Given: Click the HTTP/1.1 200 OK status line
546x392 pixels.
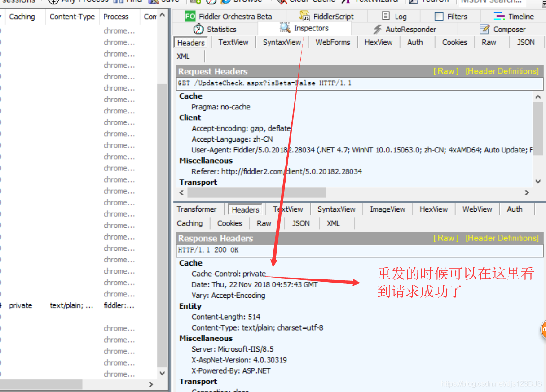Looking at the screenshot, I should 360,250.
